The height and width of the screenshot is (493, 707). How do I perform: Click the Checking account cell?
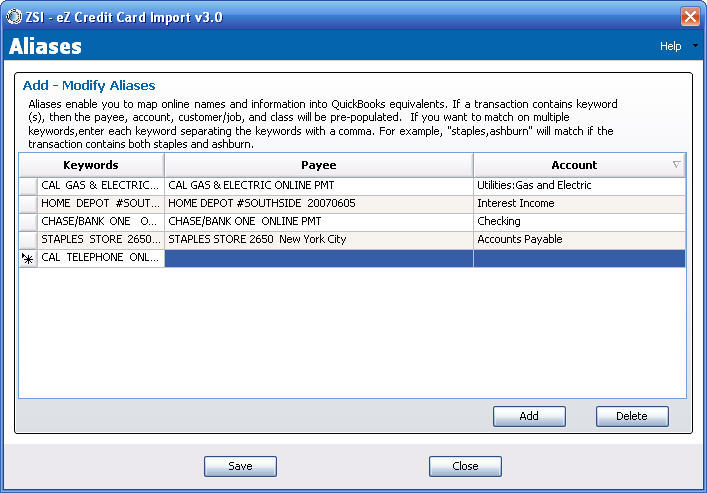[579, 222]
